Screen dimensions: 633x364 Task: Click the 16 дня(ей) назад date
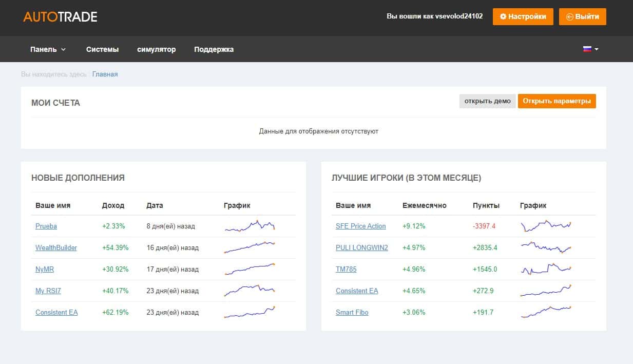(172, 247)
